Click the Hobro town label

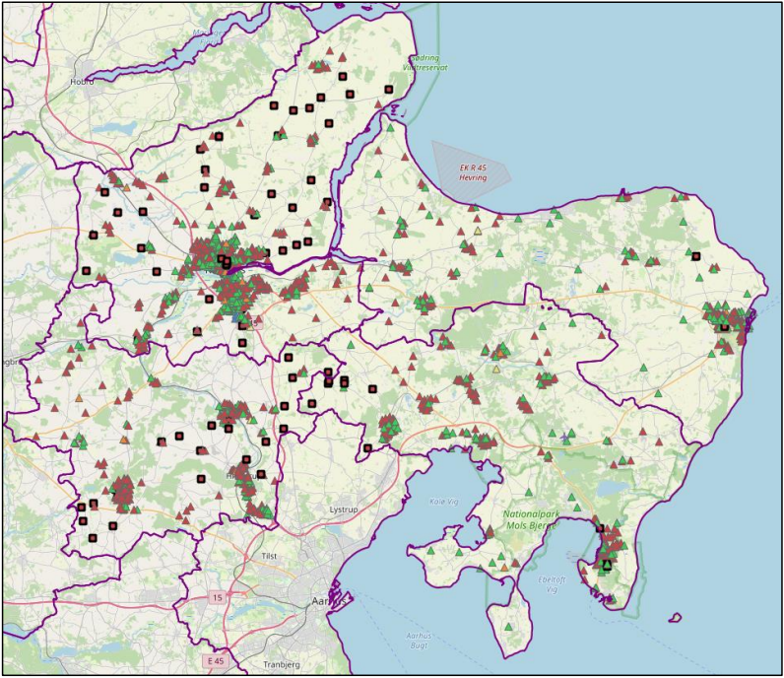coord(82,82)
